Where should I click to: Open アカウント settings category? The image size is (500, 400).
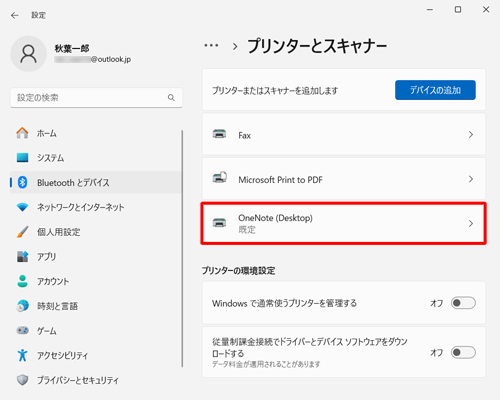tap(96, 281)
